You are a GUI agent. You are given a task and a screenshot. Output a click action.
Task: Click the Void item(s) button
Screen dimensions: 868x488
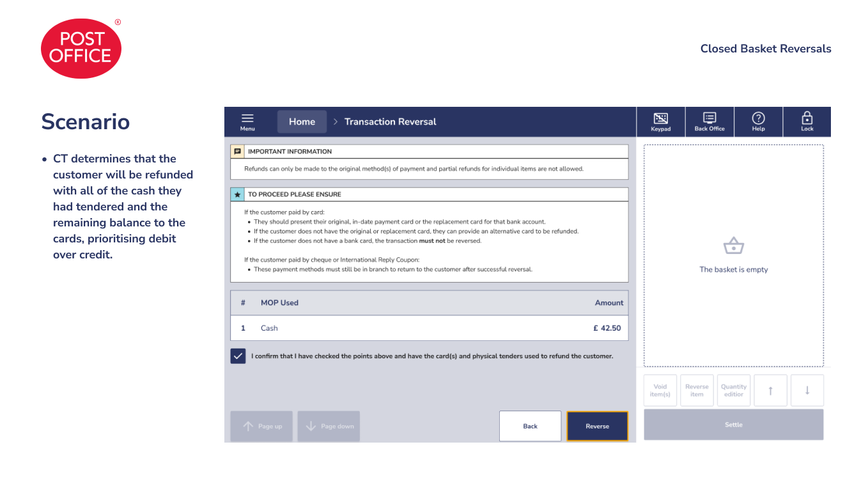coord(660,390)
